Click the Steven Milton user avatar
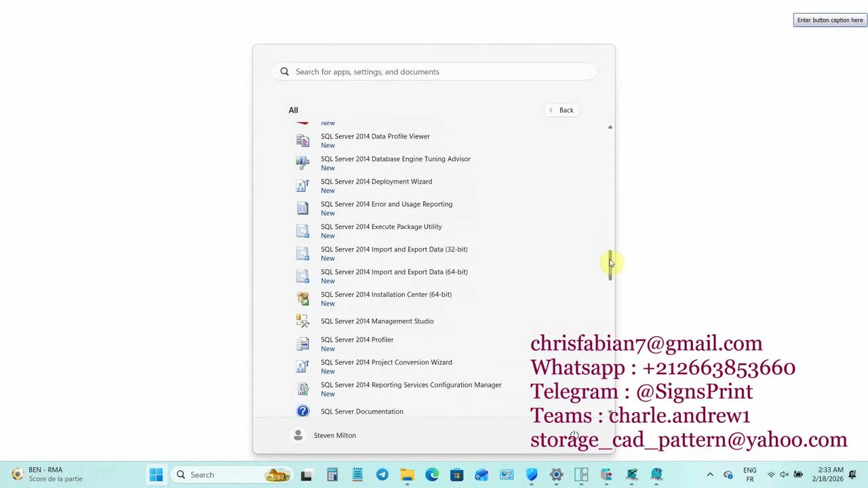The width and height of the screenshot is (868, 488). [x=298, y=435]
